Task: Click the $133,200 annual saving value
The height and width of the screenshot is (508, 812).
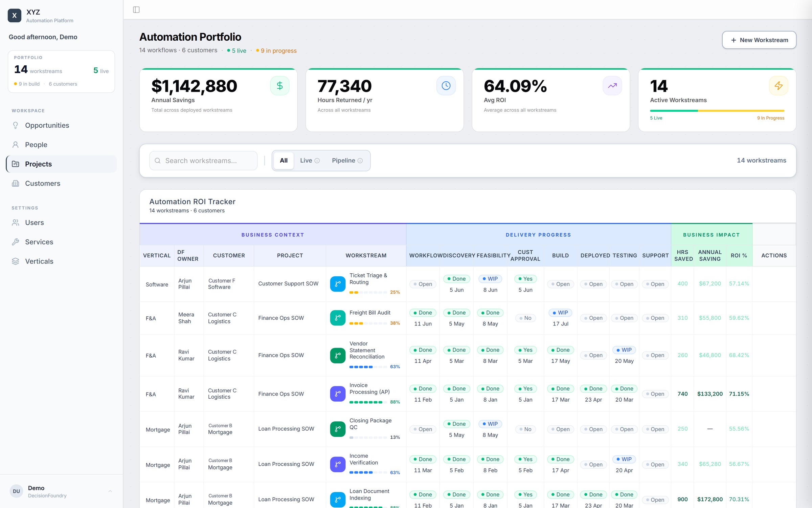Action: coord(710,394)
